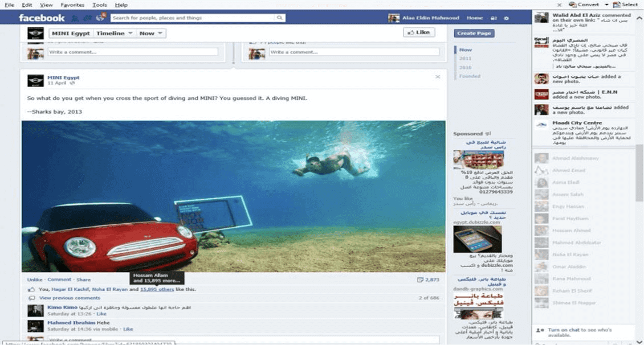Like Mahmed Ibrahim's comment
Screen dimensions: 644x345
(128, 329)
